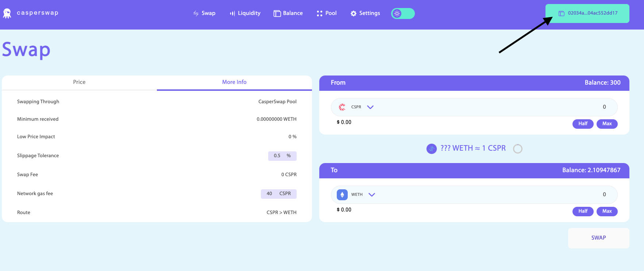This screenshot has height=271, width=644.
Task: Click the "0.00000000 WETH" minimum received value
Action: tap(277, 119)
